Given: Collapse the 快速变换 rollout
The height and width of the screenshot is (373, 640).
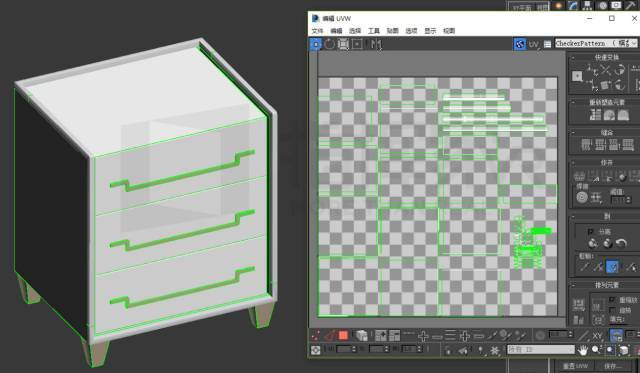Looking at the screenshot, I should pos(573,58).
